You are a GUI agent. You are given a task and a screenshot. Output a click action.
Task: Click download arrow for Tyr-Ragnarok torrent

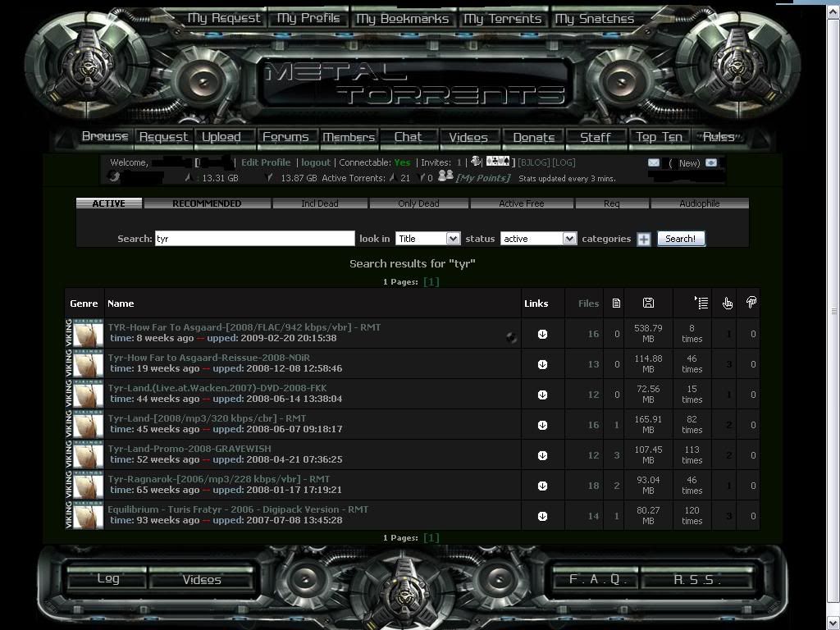(542, 486)
